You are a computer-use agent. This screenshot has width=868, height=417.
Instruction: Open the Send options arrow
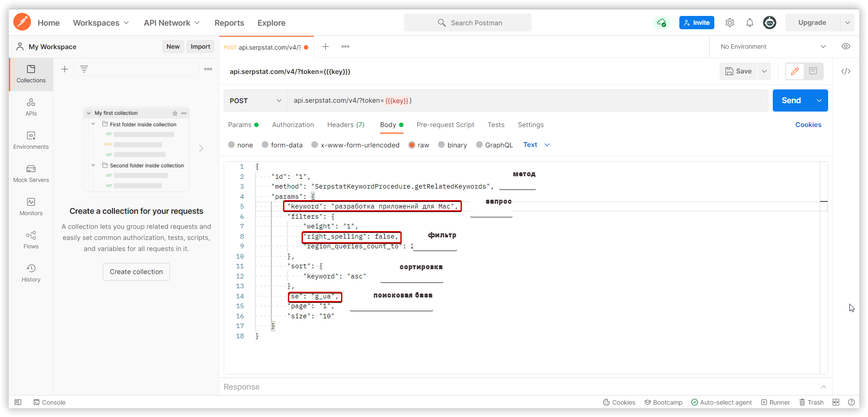[819, 100]
